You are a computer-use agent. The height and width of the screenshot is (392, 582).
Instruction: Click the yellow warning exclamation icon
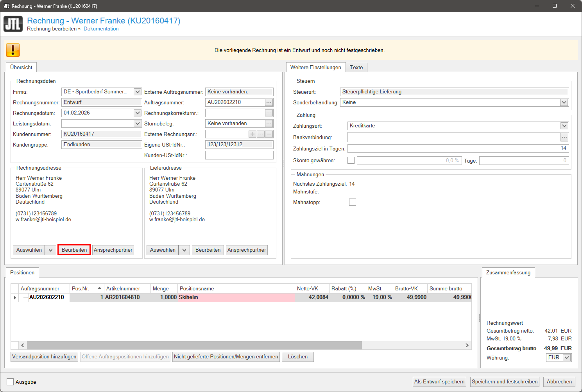[13, 50]
